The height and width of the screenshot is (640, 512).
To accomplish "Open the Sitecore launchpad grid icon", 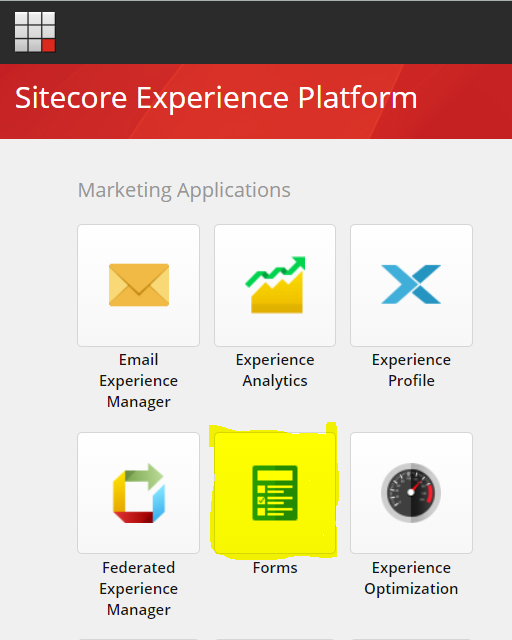I will pos(35,32).
